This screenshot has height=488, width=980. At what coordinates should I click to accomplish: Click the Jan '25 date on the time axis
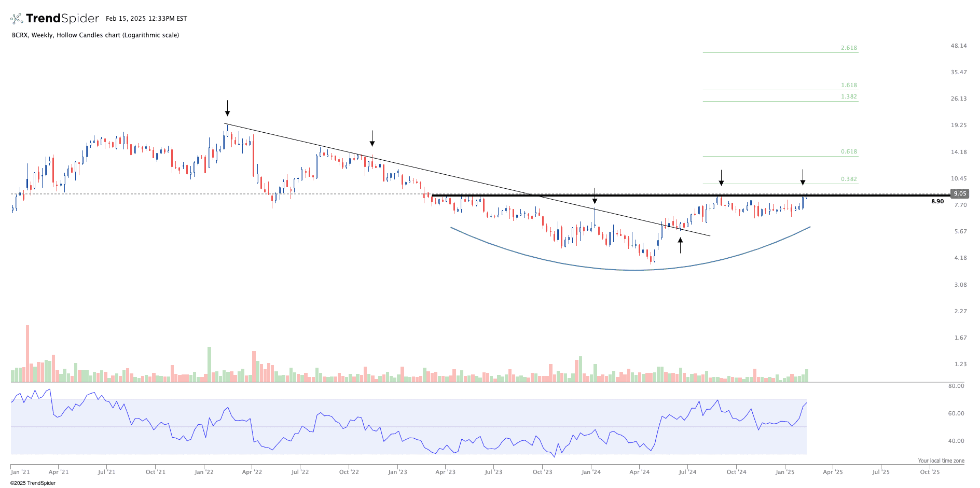point(784,472)
